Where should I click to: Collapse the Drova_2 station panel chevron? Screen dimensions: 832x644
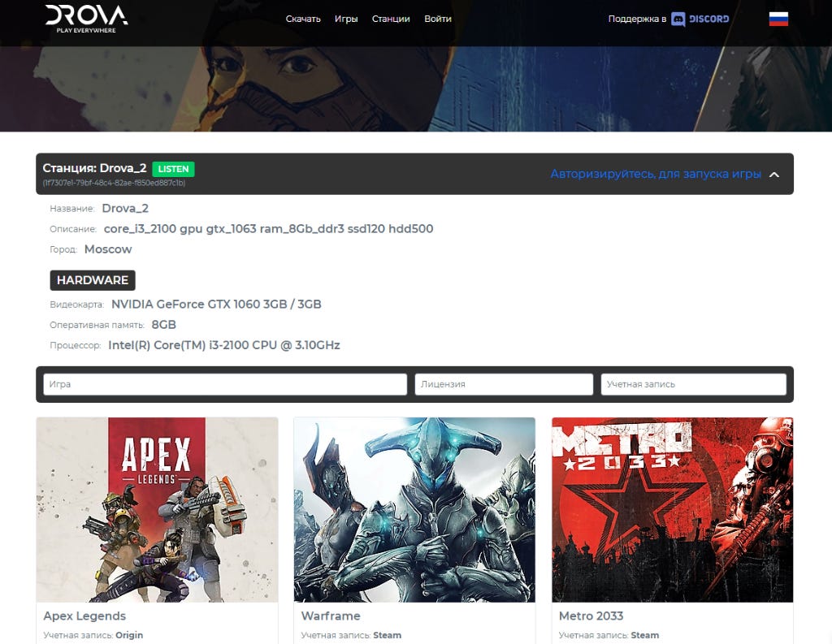tap(774, 175)
